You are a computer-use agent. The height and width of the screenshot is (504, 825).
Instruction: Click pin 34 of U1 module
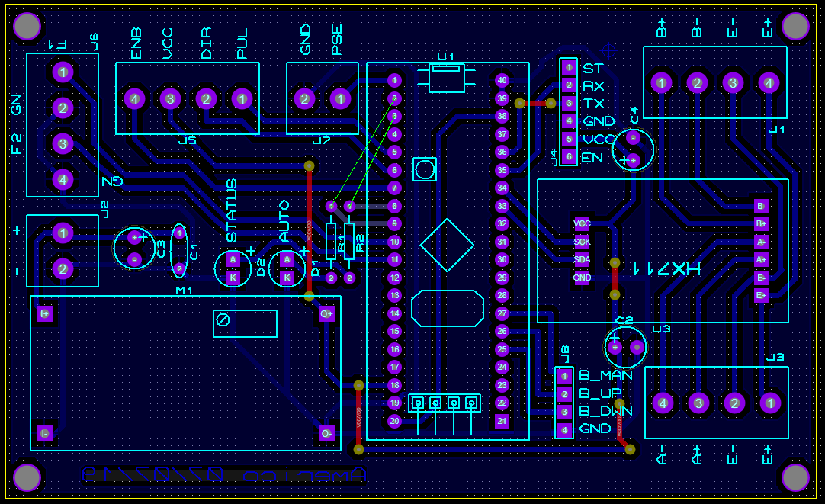point(502,188)
